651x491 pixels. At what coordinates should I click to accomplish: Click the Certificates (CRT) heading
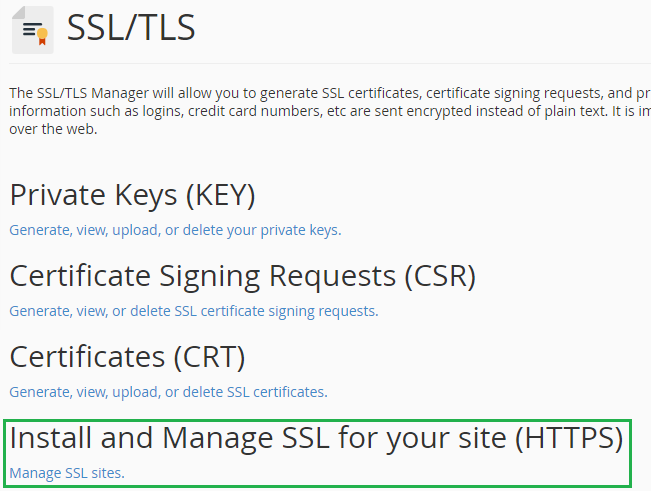coord(127,357)
